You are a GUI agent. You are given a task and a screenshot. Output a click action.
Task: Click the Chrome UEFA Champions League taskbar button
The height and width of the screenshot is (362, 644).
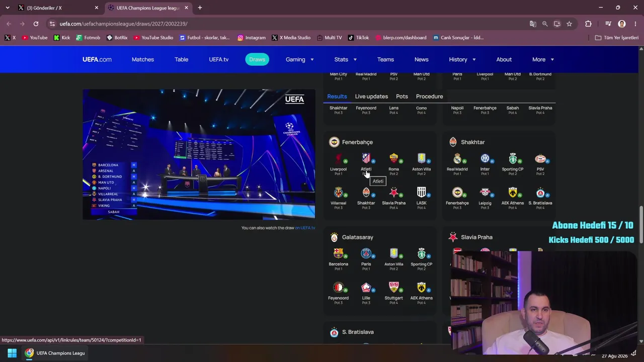[x=55, y=353]
